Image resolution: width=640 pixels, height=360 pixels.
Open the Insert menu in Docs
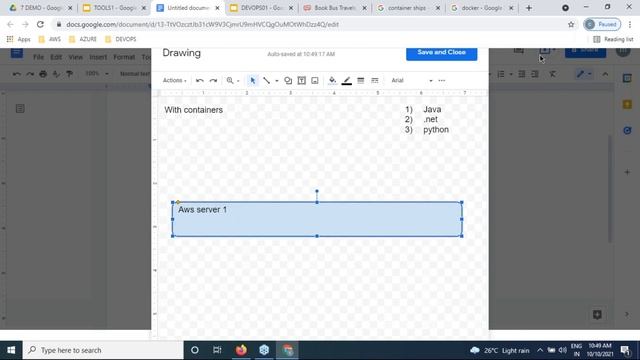click(x=98, y=57)
